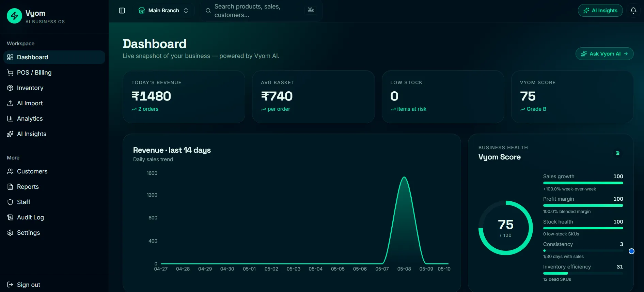Click the Sign out arrow icon
644x292 pixels.
tap(10, 285)
